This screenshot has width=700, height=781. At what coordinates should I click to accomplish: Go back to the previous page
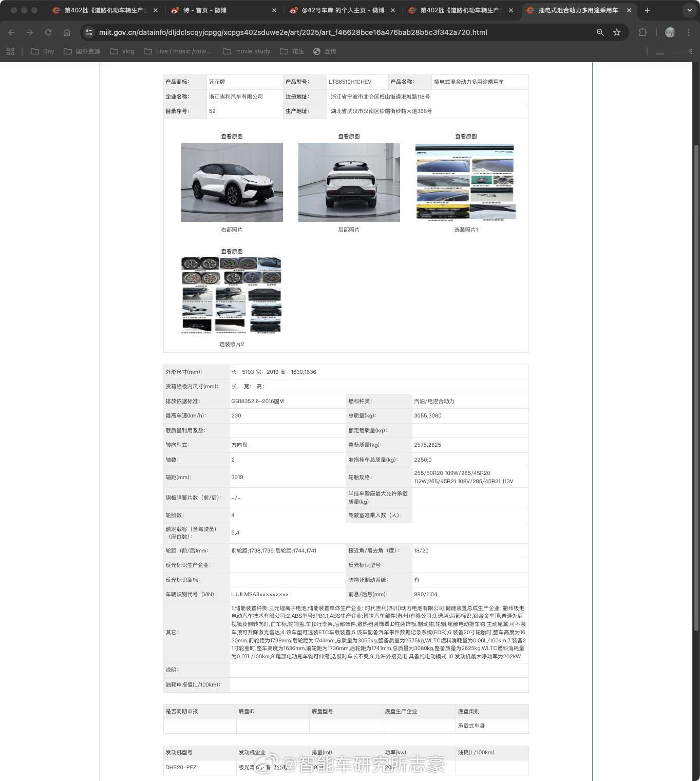coord(11,32)
